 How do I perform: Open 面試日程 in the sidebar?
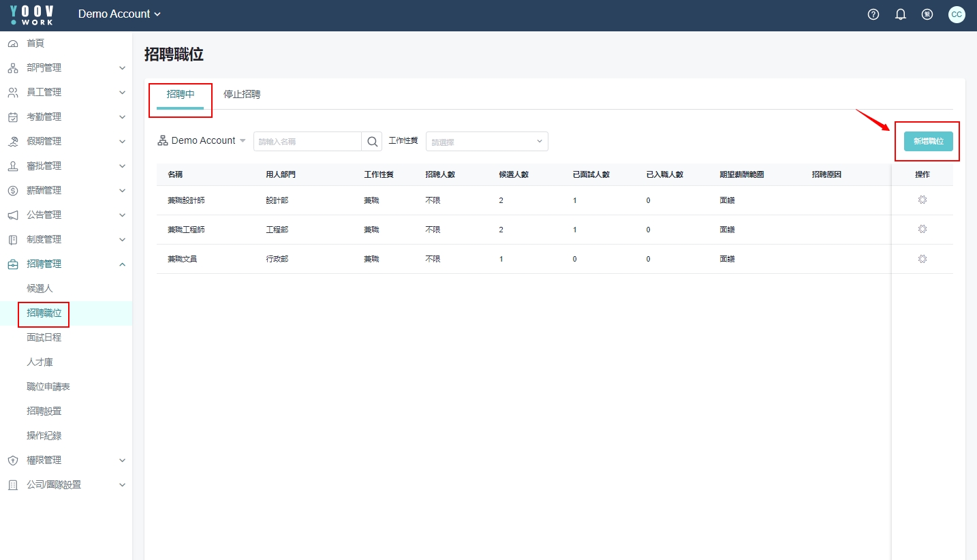[44, 337]
